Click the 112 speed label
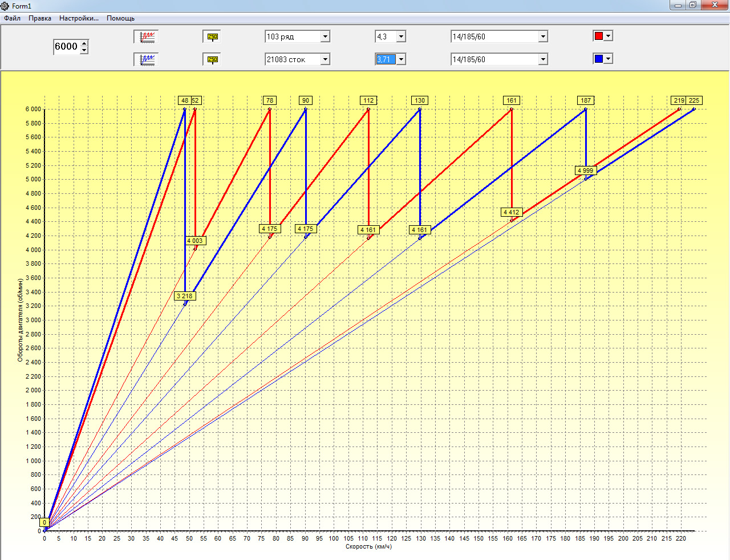Viewport: 730px width, 560px height. pyautogui.click(x=368, y=100)
